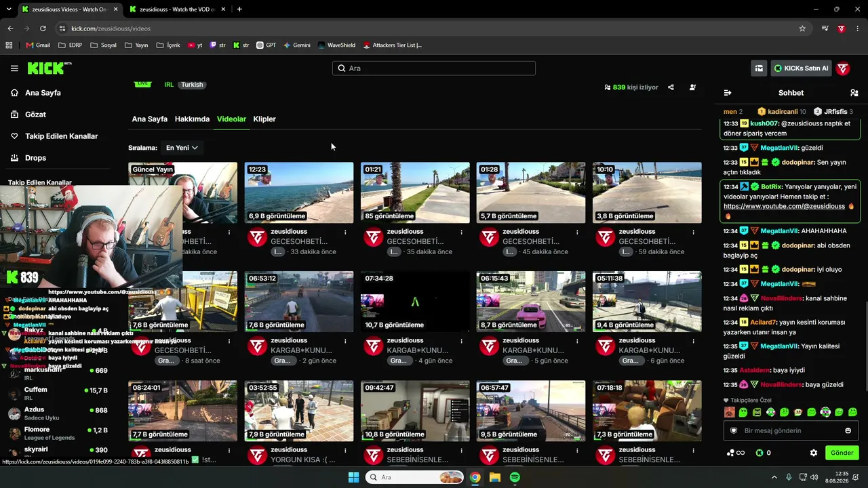Click the 'Bir mesaj gönderin' chat input
The height and width of the screenshot is (488, 868).
(791, 430)
